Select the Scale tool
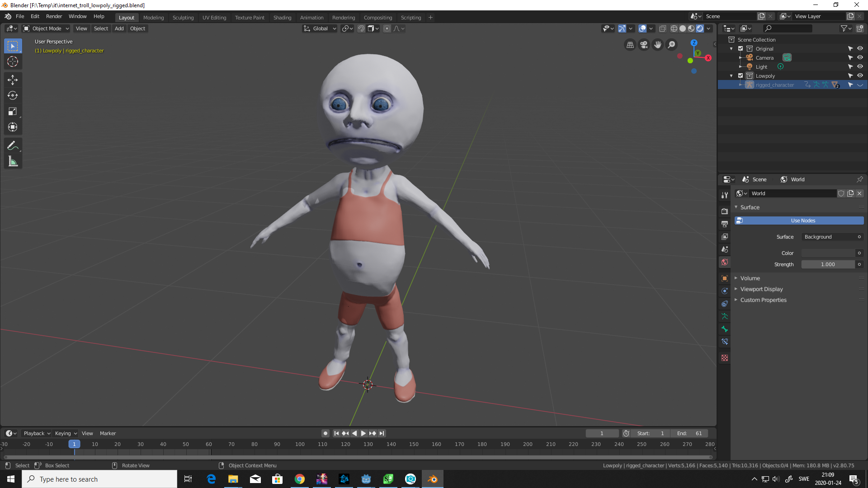Viewport: 868px width, 488px height. [13, 111]
